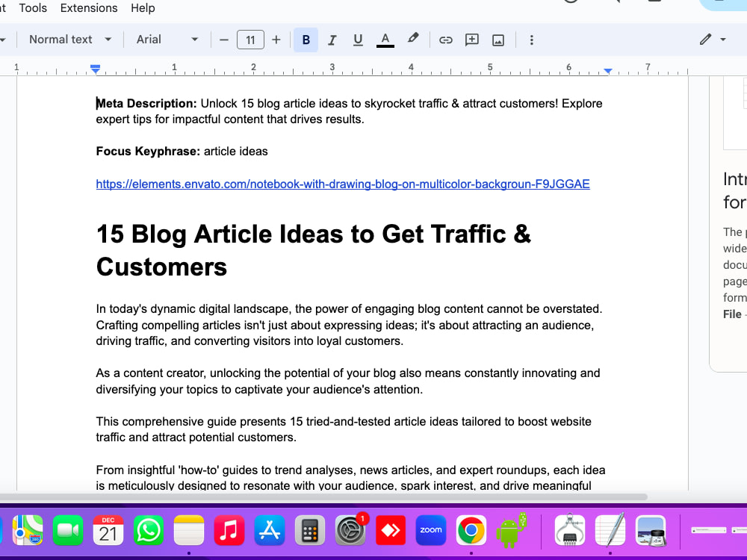This screenshot has width=747, height=560.
Task: Open FaceTime from the Dock
Action: (x=68, y=530)
